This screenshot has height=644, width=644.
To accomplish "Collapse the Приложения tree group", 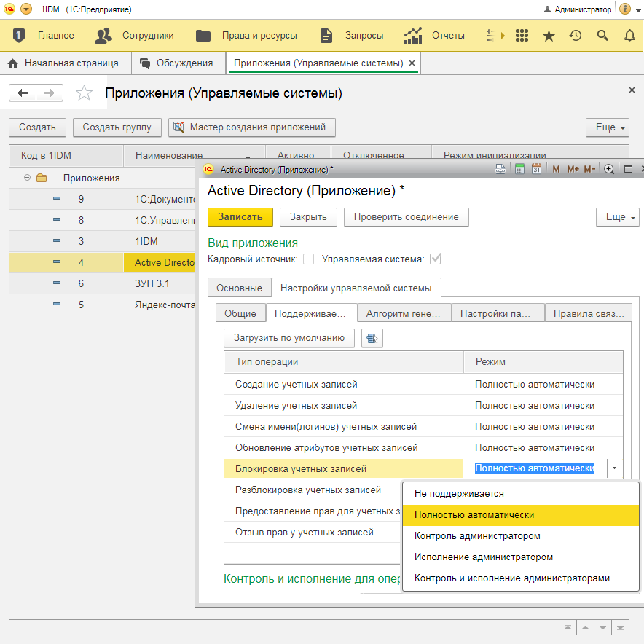I will pos(27,178).
